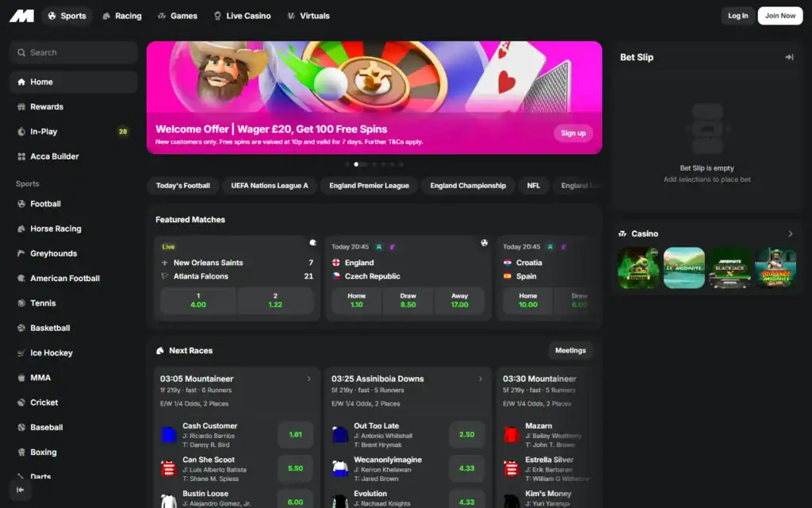Go to Live Casino tab
The image size is (812, 508).
tap(243, 16)
